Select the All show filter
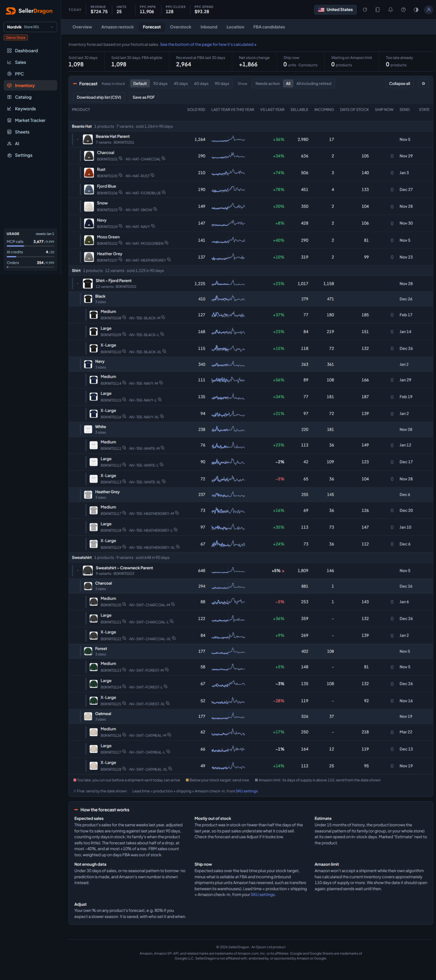The height and width of the screenshot is (980, 436). [x=288, y=83]
